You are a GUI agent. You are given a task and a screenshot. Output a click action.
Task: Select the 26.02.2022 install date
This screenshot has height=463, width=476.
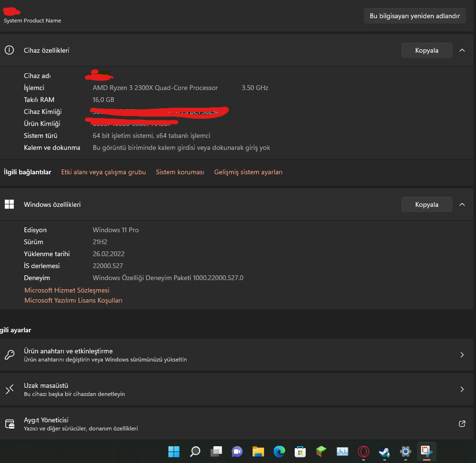coord(109,254)
